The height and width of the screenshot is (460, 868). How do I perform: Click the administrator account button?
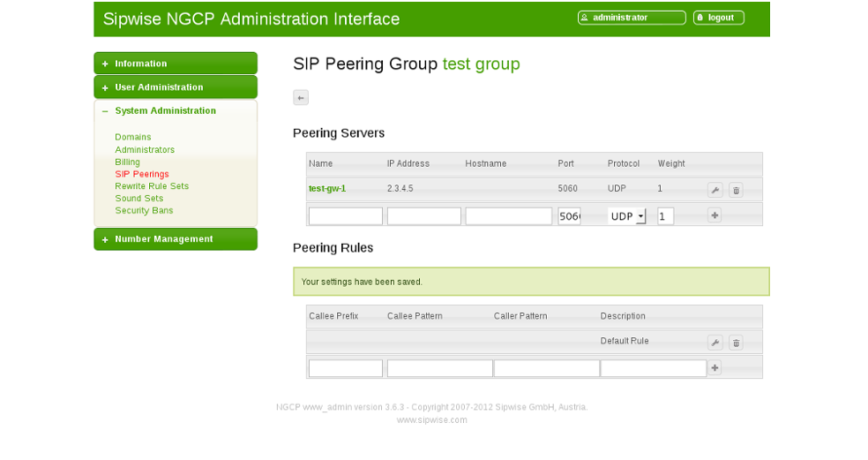632,18
